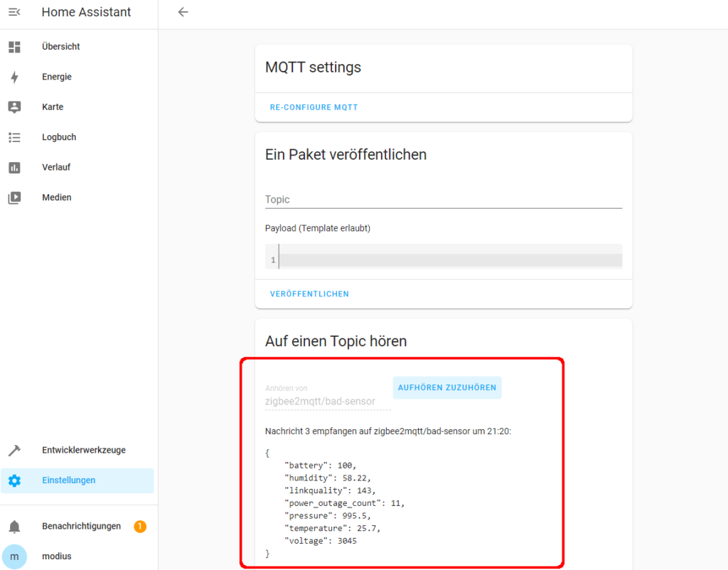728x570 pixels.
Task: Click the "voltage": 3045 line
Action: [321, 541]
